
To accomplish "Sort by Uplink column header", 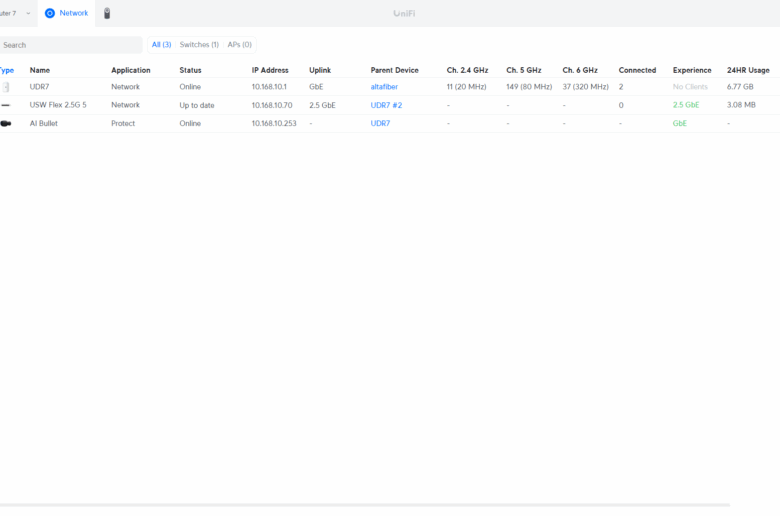I will click(x=320, y=70).
